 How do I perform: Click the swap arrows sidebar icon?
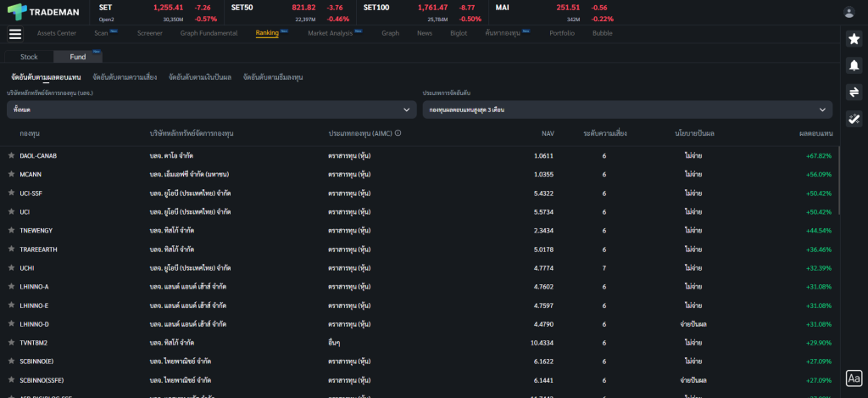(x=854, y=92)
